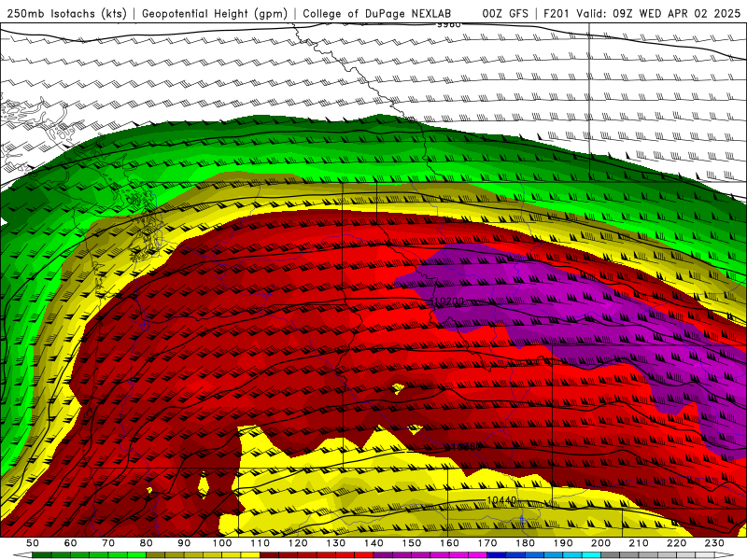
Task: Click the legend value 100
Action: pyautogui.click(x=222, y=543)
